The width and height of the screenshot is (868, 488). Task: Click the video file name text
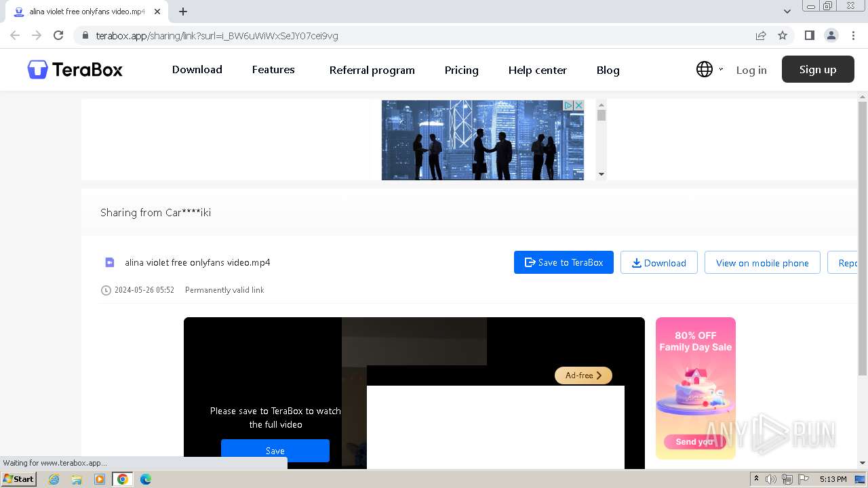(197, 262)
